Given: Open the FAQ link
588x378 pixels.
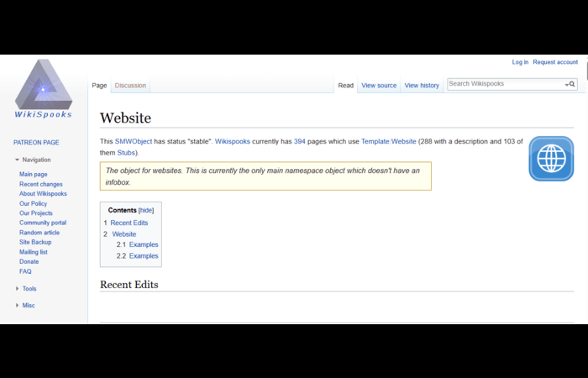Looking at the screenshot, I should (25, 271).
